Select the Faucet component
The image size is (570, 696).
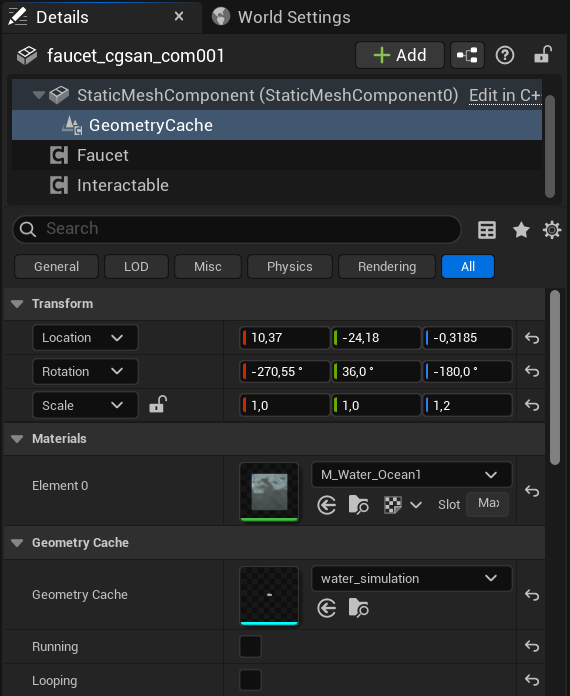[x=277, y=155]
